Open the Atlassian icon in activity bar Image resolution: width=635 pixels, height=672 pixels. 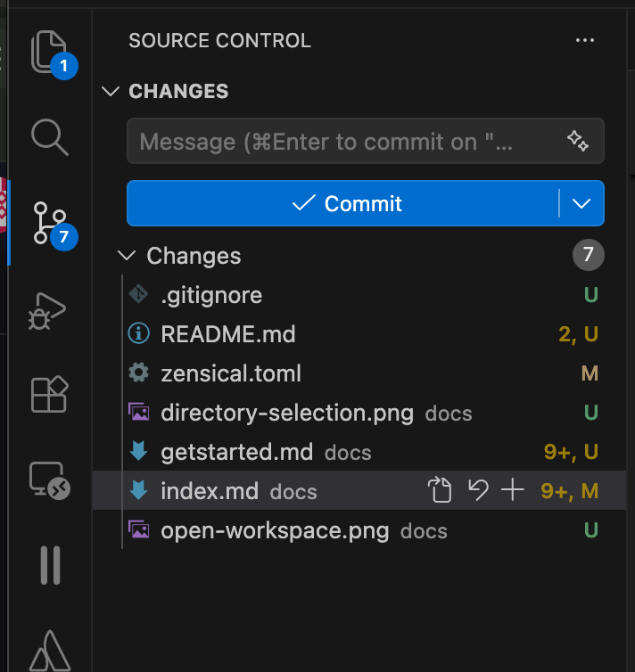coord(50,650)
